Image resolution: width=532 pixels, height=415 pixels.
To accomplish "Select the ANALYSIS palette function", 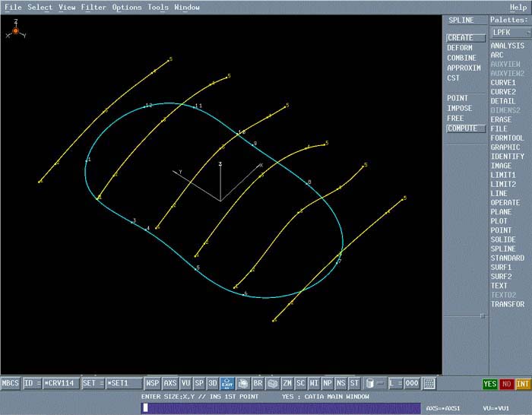I will (x=507, y=46).
